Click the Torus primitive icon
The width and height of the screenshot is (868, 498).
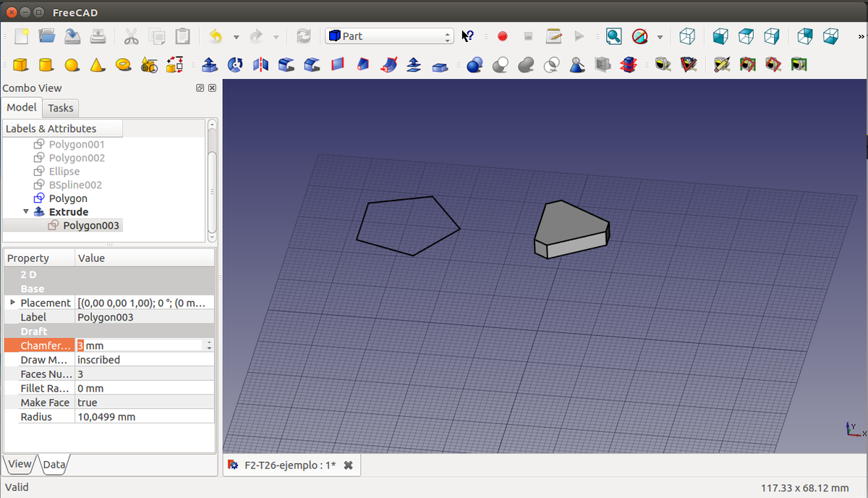123,65
